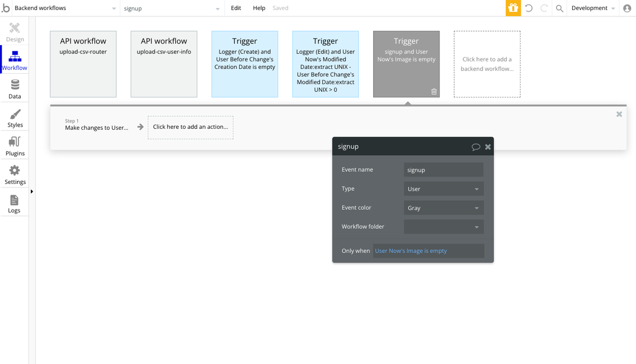Viewport: 636px width, 364px height.
Task: Open the Help menu
Action: pyautogui.click(x=259, y=8)
